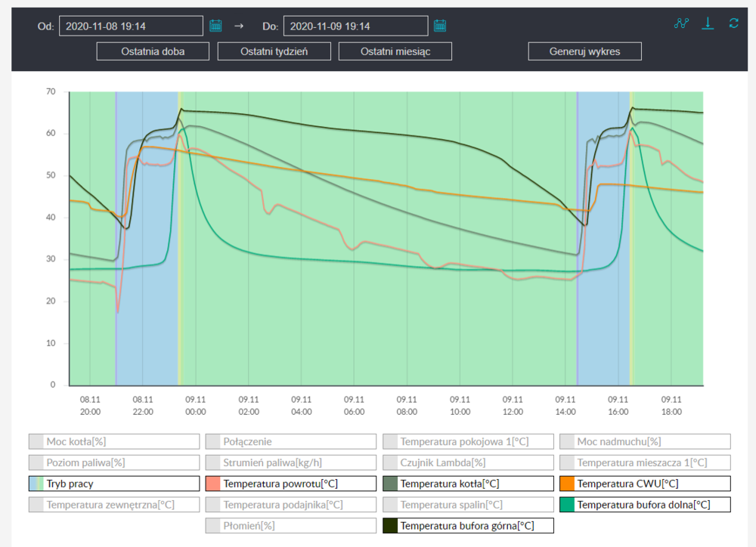Enable the Temperatura zewnętrzna series
Screen dimensions: 756x547
[114, 504]
